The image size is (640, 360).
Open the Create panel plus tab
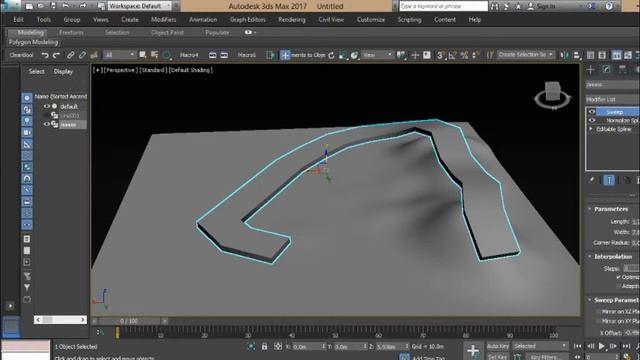coord(591,70)
